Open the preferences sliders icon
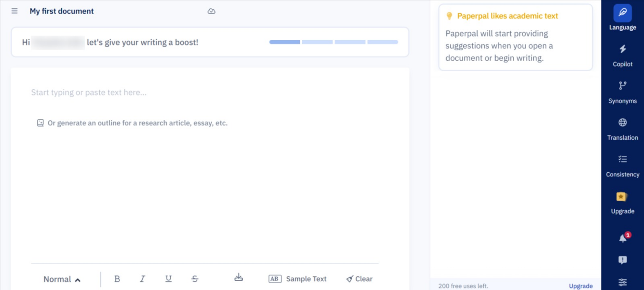The image size is (644, 290). (622, 282)
